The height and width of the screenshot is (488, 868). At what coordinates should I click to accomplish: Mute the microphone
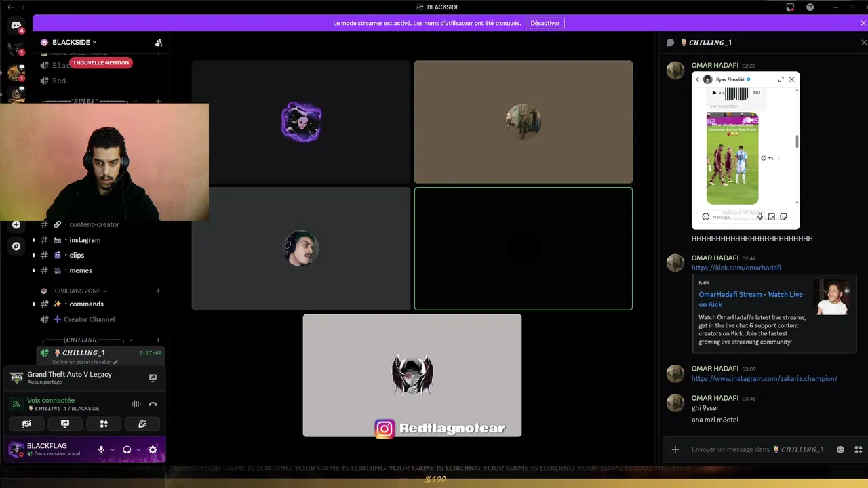101,449
